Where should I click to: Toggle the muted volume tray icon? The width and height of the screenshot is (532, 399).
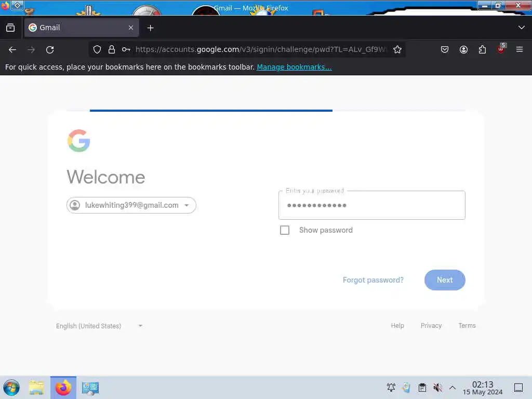pyautogui.click(x=437, y=388)
